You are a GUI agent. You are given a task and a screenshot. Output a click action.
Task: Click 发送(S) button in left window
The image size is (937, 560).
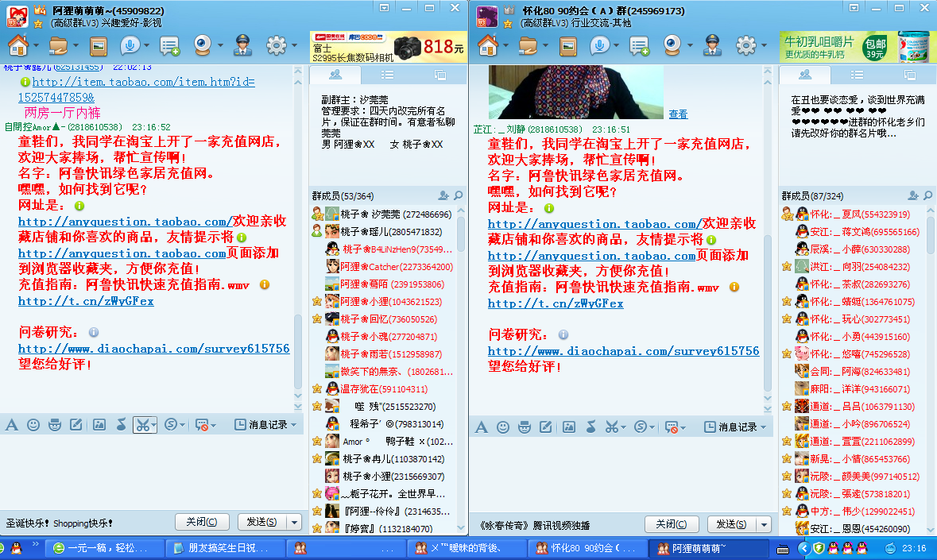[x=262, y=522]
